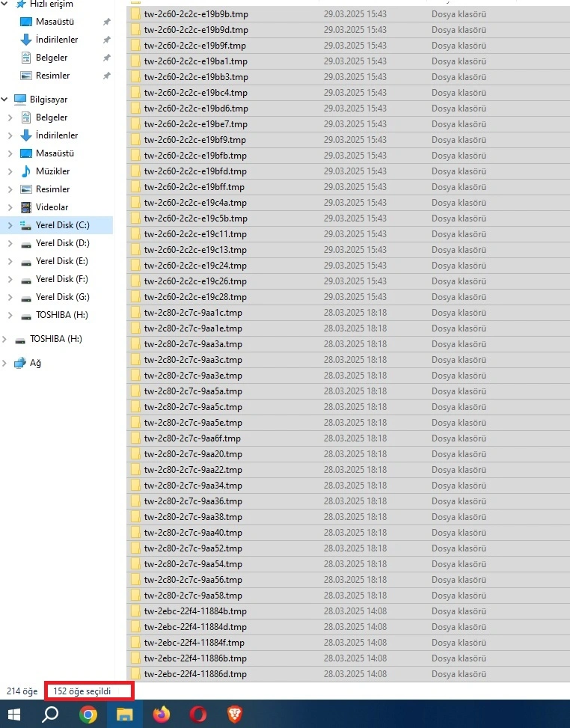The width and height of the screenshot is (570, 728).
Task: Select folder tw-2c60-2c2c-e19bfb.tmp
Action: [195, 156]
